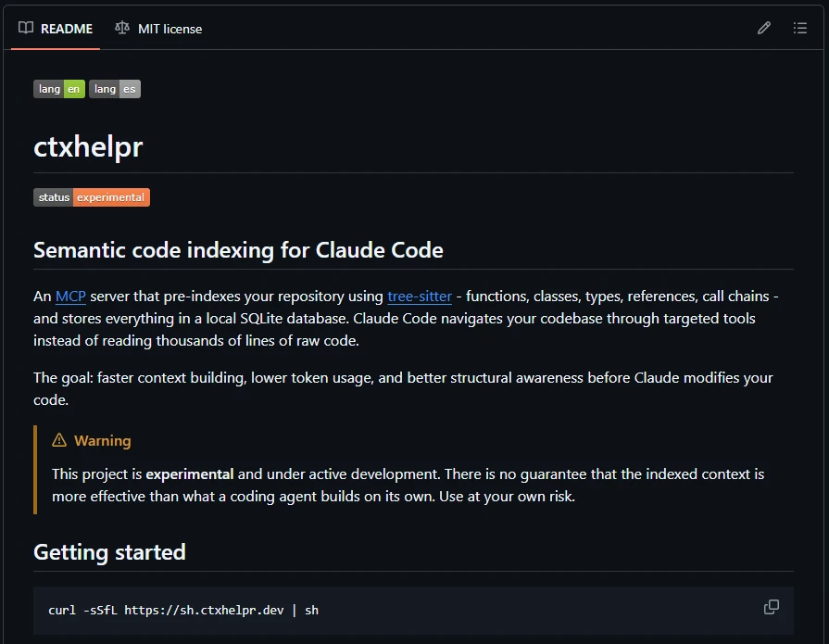Click the green 'en' language swatch
829x644 pixels.
73,88
